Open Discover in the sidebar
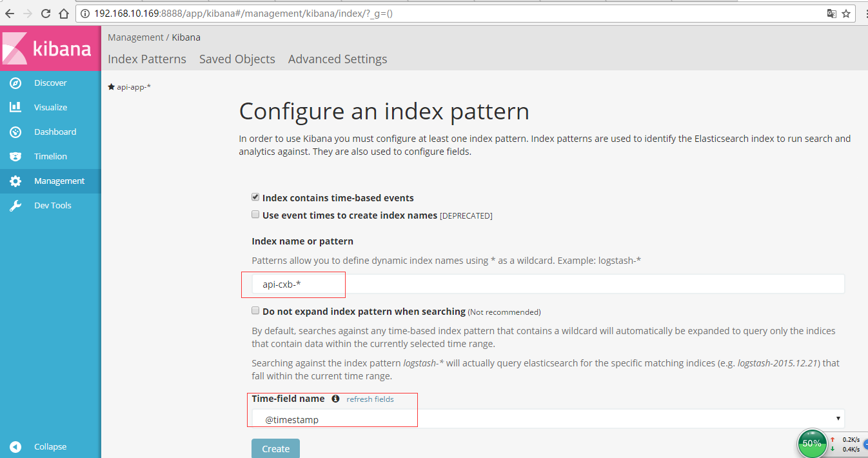This screenshot has width=868, height=458. coord(50,83)
